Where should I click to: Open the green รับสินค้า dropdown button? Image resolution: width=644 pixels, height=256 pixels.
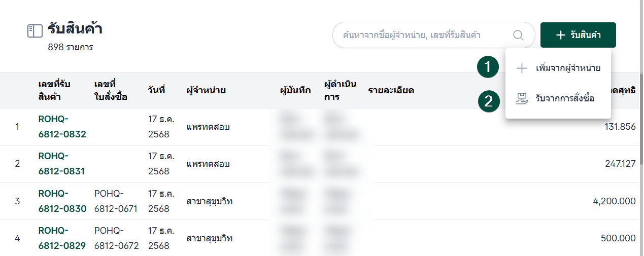click(578, 35)
